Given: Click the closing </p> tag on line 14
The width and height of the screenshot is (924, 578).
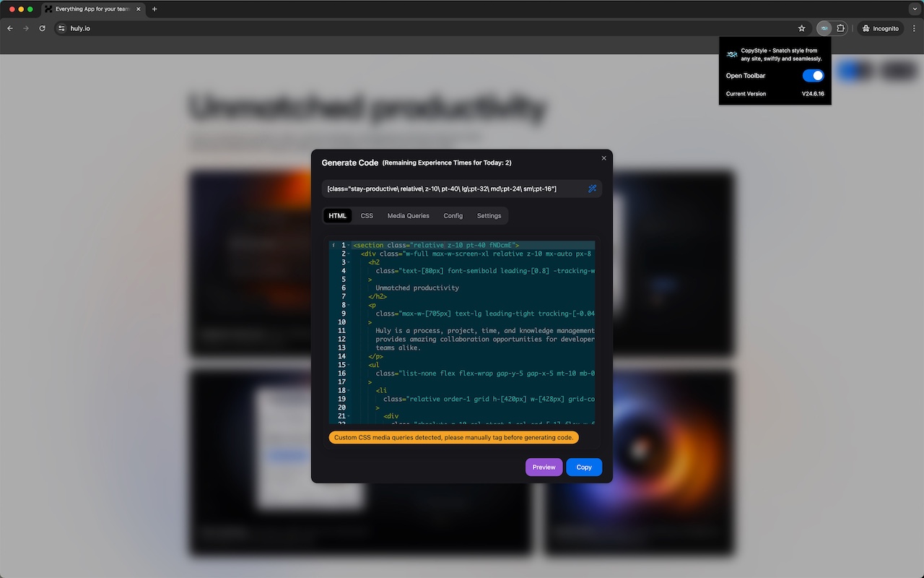Looking at the screenshot, I should point(375,356).
